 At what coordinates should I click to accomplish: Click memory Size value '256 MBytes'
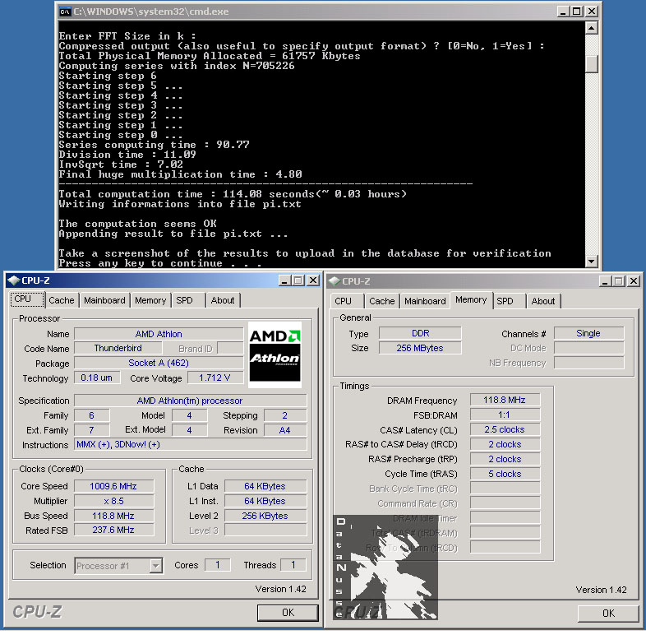pos(420,348)
